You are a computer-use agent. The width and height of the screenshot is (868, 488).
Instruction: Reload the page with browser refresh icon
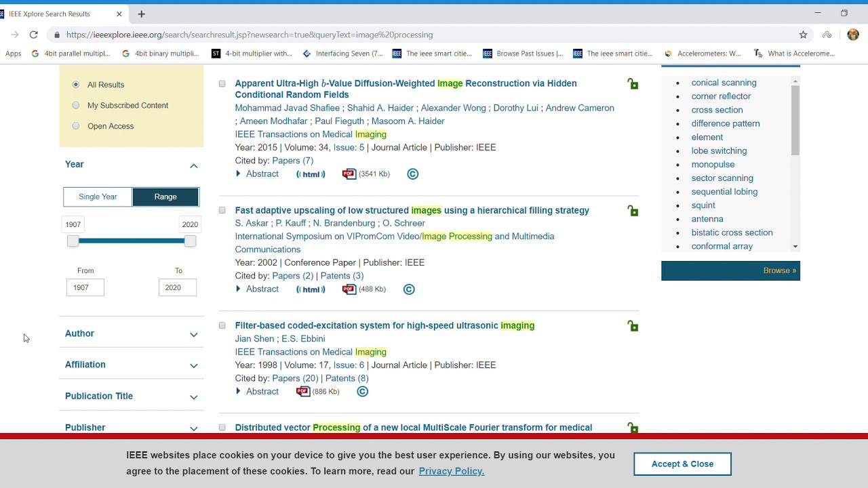click(x=33, y=35)
